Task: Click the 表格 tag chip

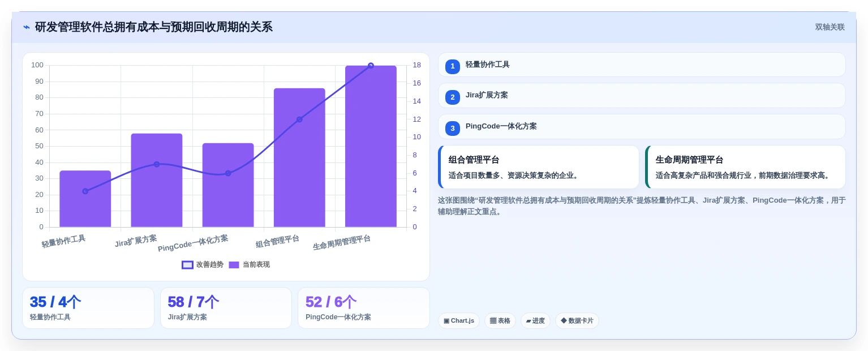Action: point(500,321)
